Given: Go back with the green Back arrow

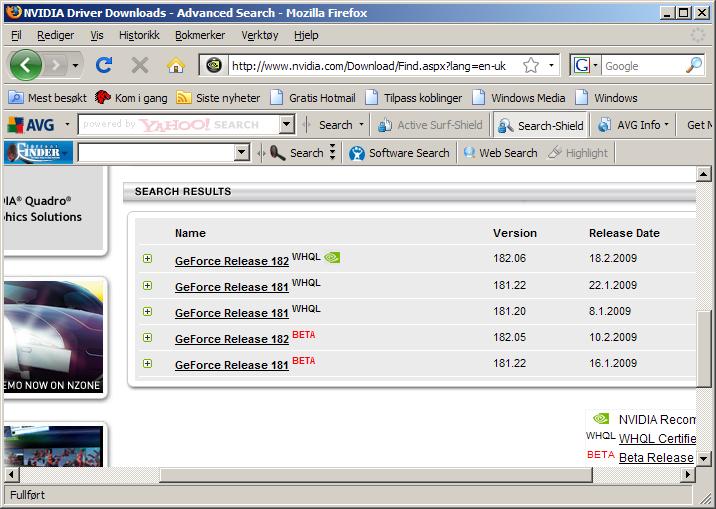Looking at the screenshot, I should pyautogui.click(x=26, y=65).
